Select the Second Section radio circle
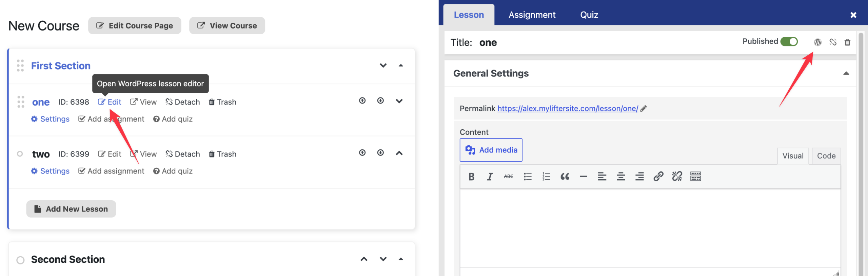 [x=20, y=260]
